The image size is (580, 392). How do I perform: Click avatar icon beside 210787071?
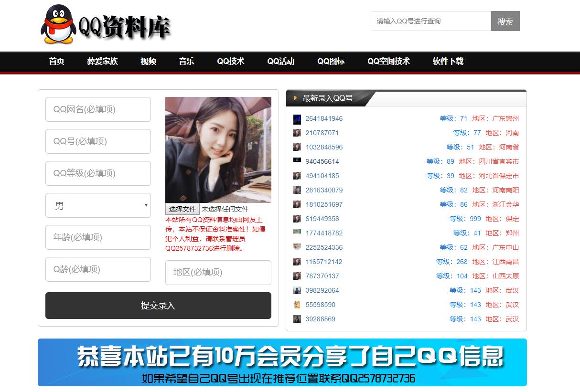click(x=297, y=133)
